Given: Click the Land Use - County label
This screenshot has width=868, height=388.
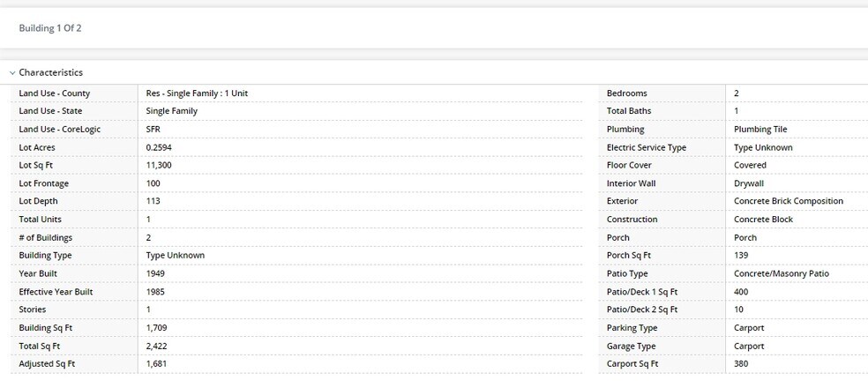Looking at the screenshot, I should tap(55, 93).
